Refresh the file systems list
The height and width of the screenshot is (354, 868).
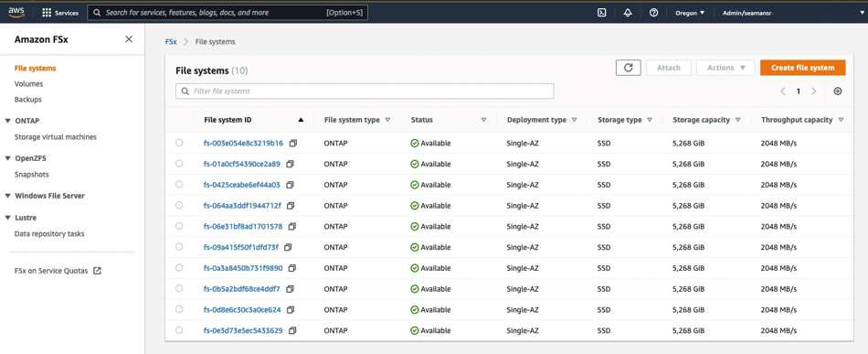[629, 68]
